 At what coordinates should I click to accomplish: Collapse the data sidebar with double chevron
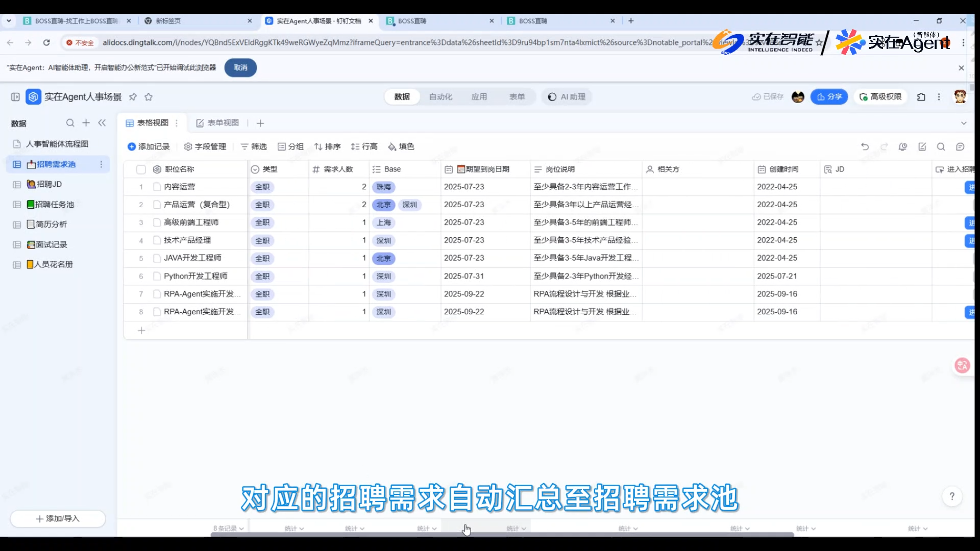tap(102, 123)
